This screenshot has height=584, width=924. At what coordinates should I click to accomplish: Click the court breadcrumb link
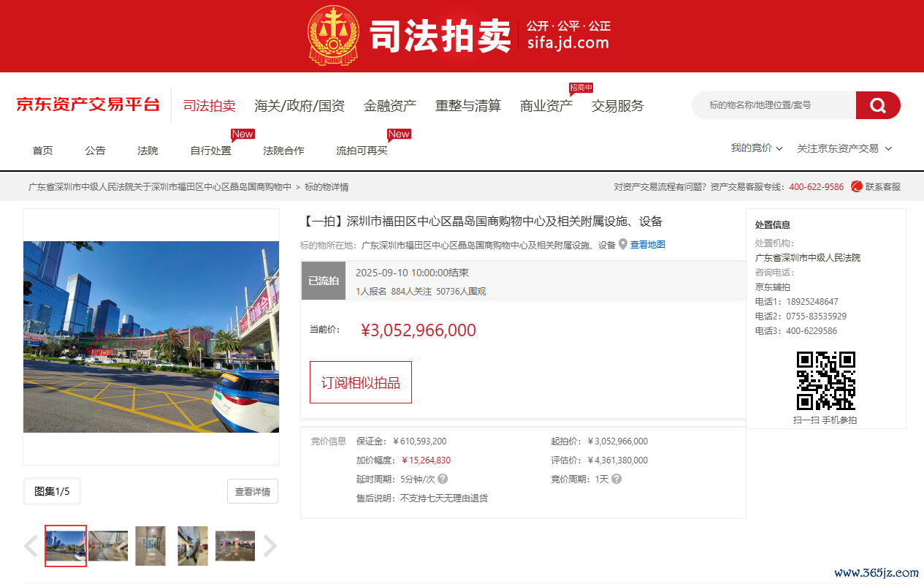160,187
